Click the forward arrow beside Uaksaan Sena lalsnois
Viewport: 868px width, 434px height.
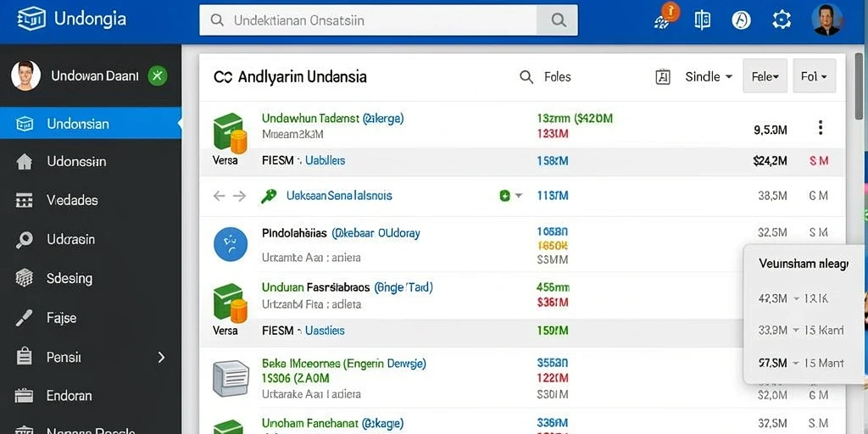coord(239,196)
